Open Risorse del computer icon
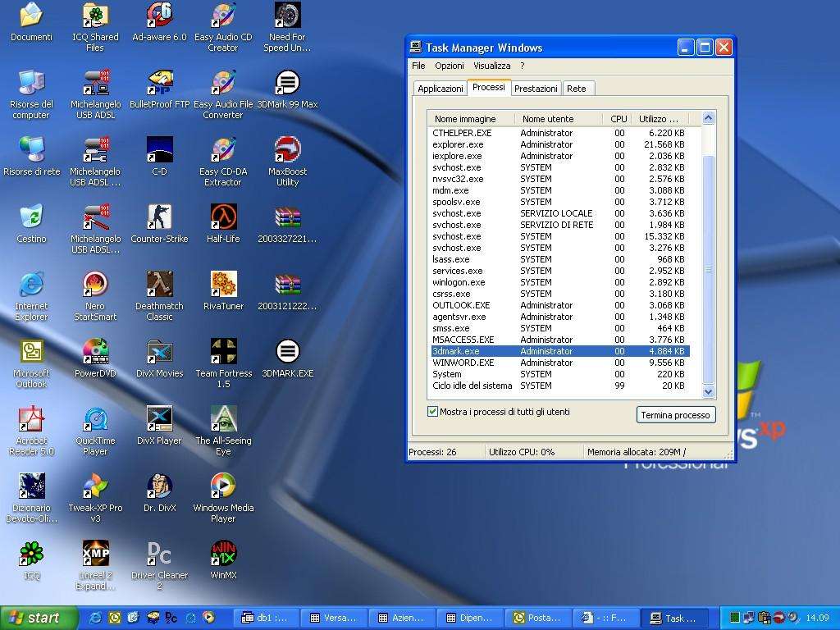This screenshot has width=840, height=630. coord(32,94)
